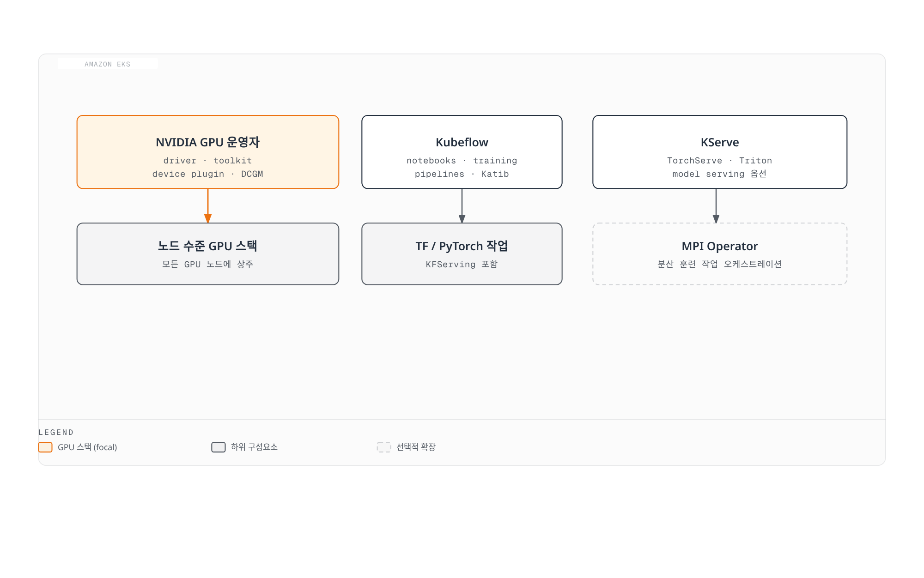Click the LEGEND heading
Viewport: 924px width, 578px height.
(x=56, y=432)
